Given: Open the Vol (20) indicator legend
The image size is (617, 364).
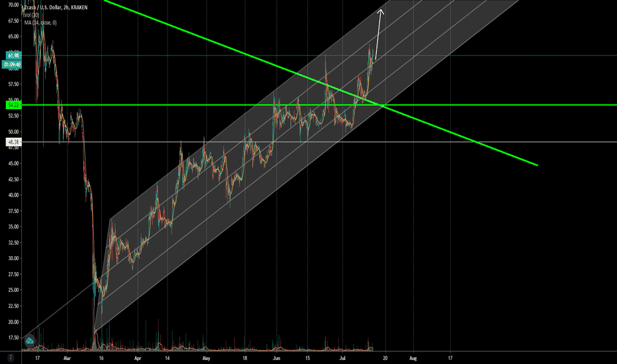Looking at the screenshot, I should (32, 15).
